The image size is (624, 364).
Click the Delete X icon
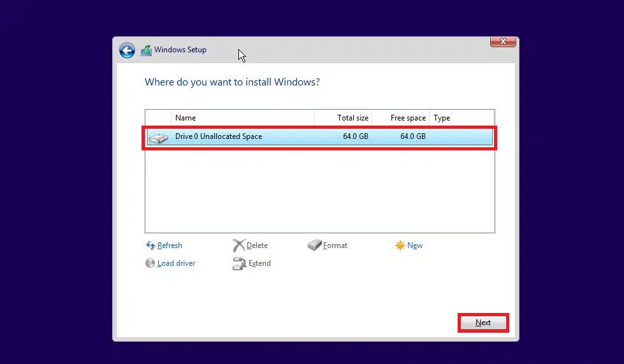(x=239, y=245)
